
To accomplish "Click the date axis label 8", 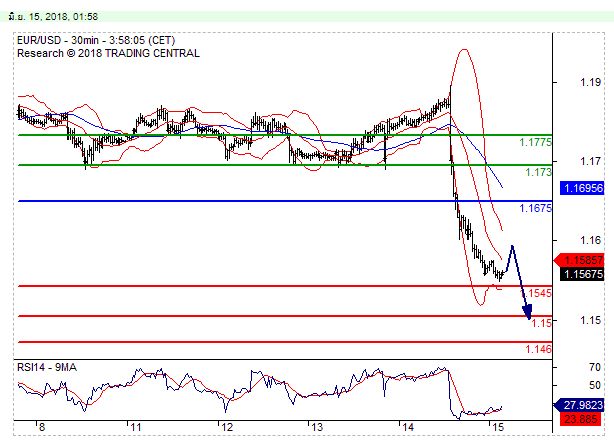I will (x=42, y=427).
